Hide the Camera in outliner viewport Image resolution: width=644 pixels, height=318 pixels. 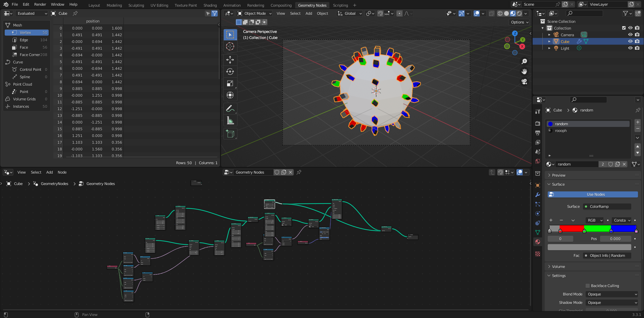coord(630,35)
